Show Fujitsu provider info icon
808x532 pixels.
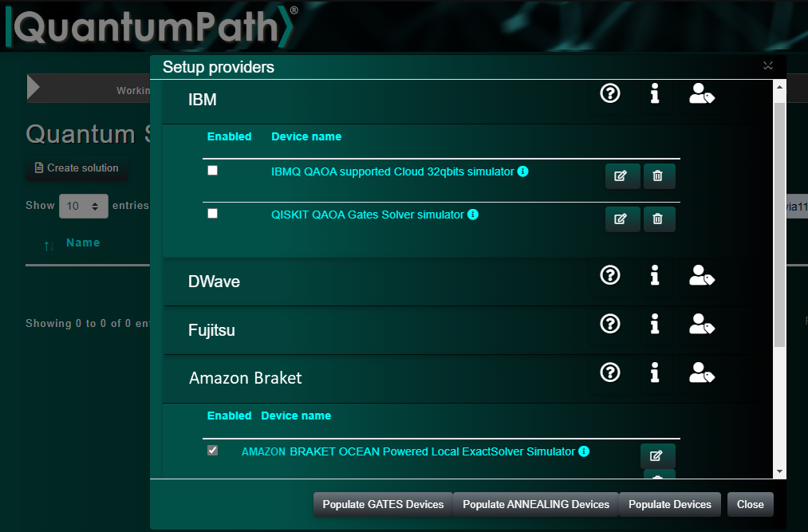pyautogui.click(x=654, y=324)
